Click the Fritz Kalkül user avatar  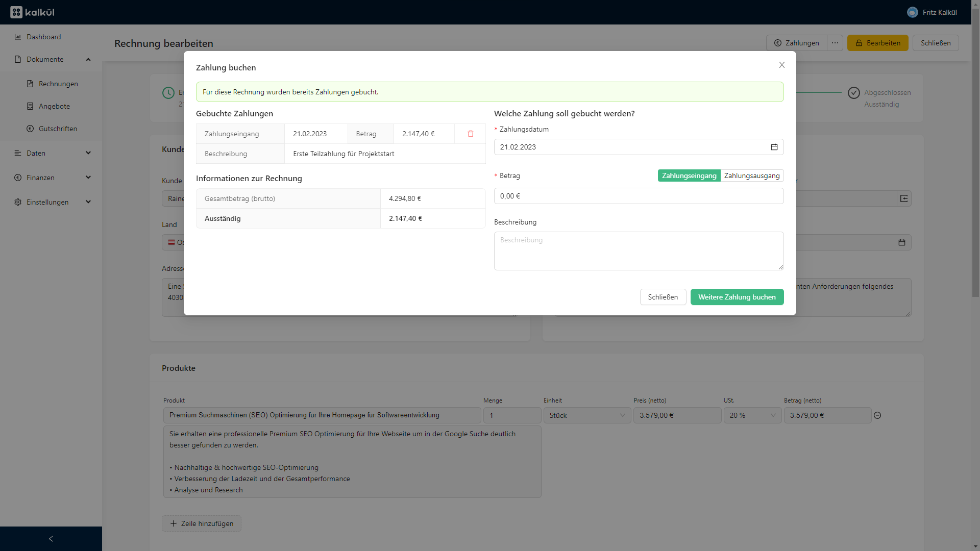point(912,12)
